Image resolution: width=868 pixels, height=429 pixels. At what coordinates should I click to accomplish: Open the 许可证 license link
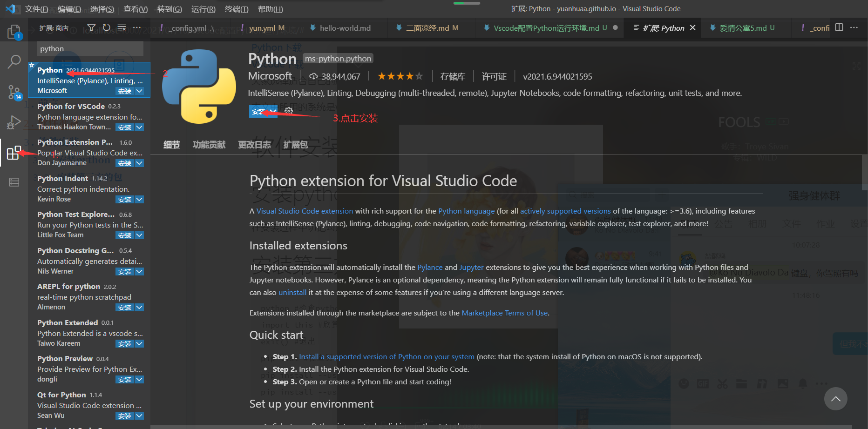point(494,76)
